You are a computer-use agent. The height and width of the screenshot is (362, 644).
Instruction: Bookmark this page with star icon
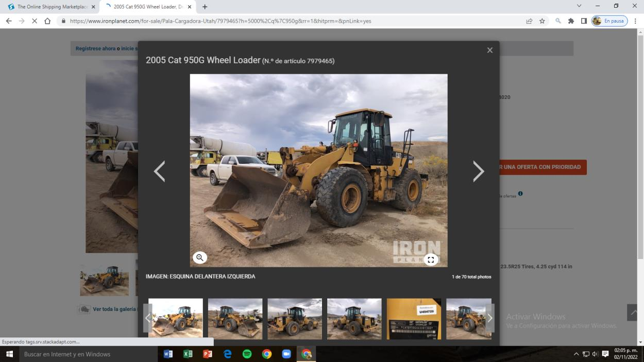coord(542,21)
